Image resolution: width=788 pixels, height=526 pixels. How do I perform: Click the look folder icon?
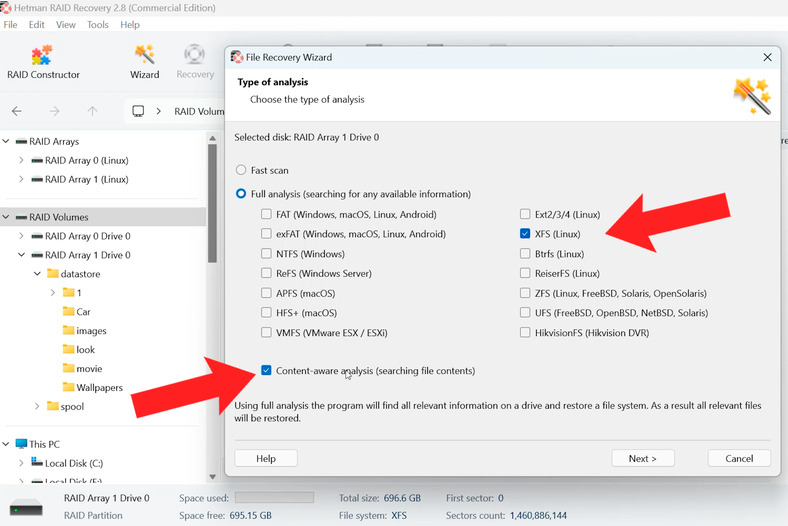coord(68,349)
